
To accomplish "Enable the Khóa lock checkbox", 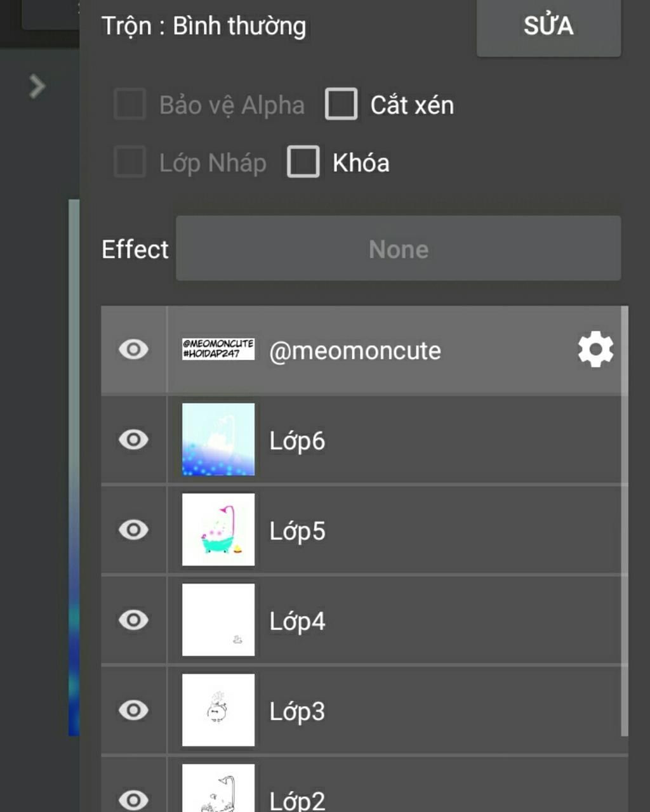I will click(303, 162).
